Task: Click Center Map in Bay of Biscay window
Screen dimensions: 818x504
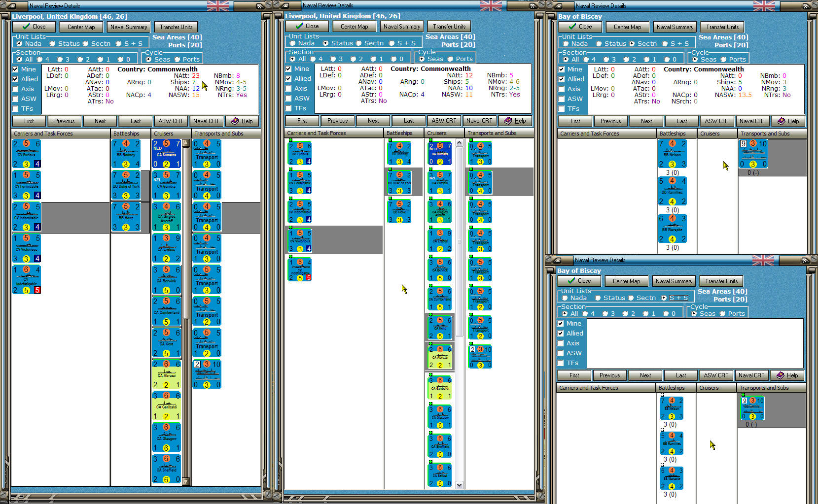Action: [x=627, y=27]
